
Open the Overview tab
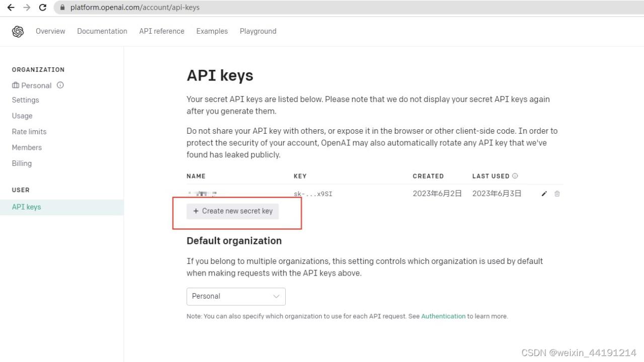[x=50, y=31]
